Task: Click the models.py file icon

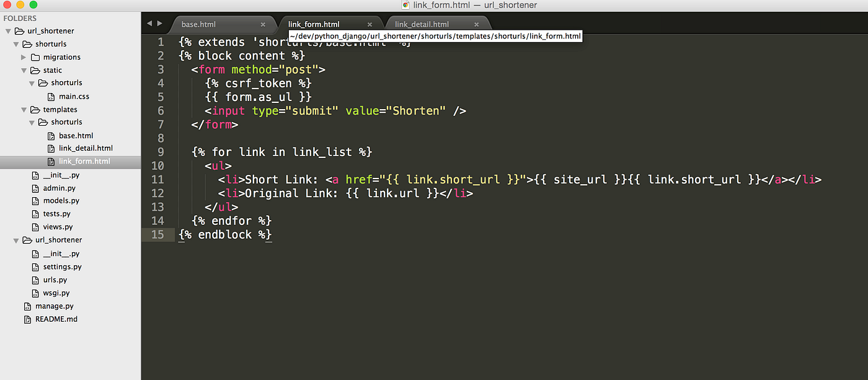Action: point(37,200)
